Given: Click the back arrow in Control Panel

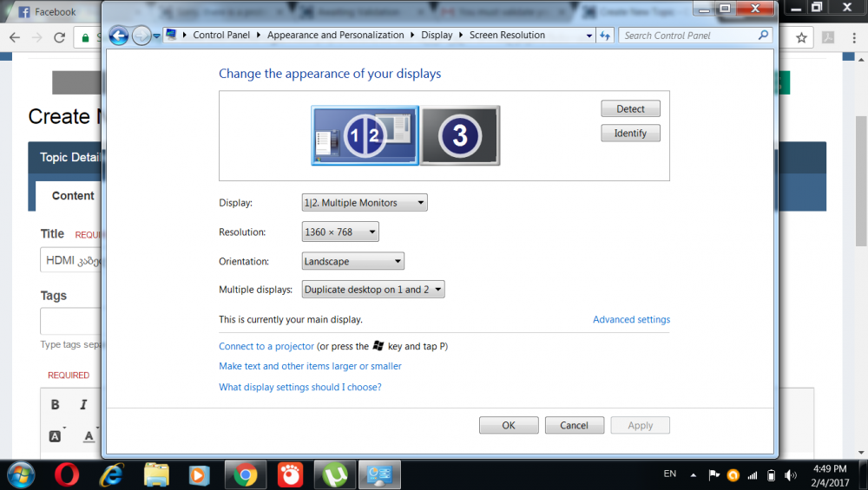Looking at the screenshot, I should [119, 36].
